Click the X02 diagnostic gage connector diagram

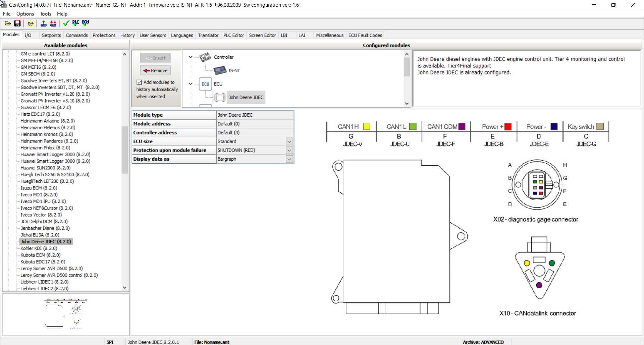pos(537,185)
